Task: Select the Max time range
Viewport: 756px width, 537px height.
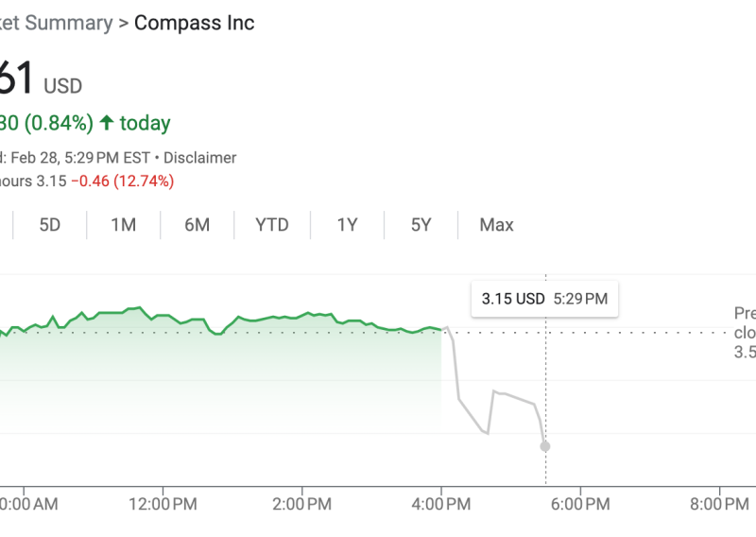Action: click(496, 225)
